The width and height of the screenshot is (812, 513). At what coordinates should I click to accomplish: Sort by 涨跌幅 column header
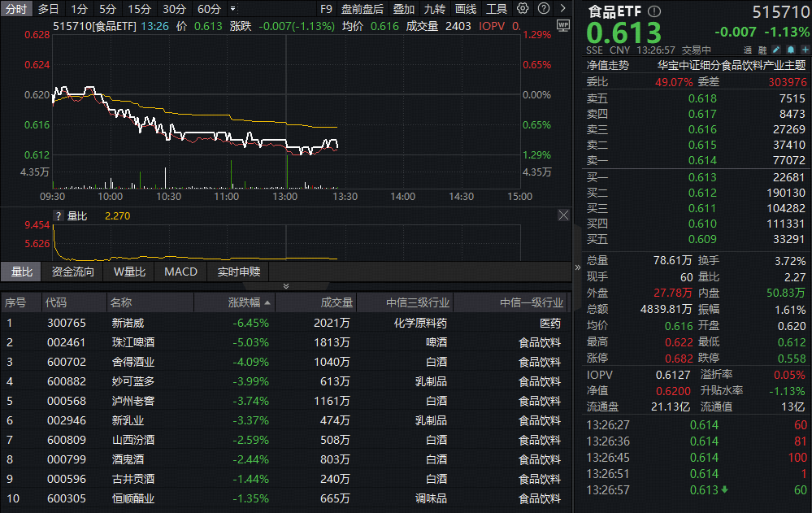[244, 302]
